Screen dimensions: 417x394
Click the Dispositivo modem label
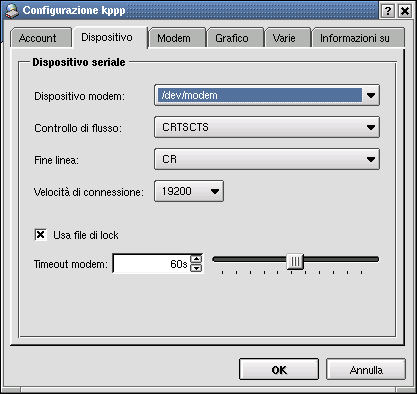click(x=79, y=96)
